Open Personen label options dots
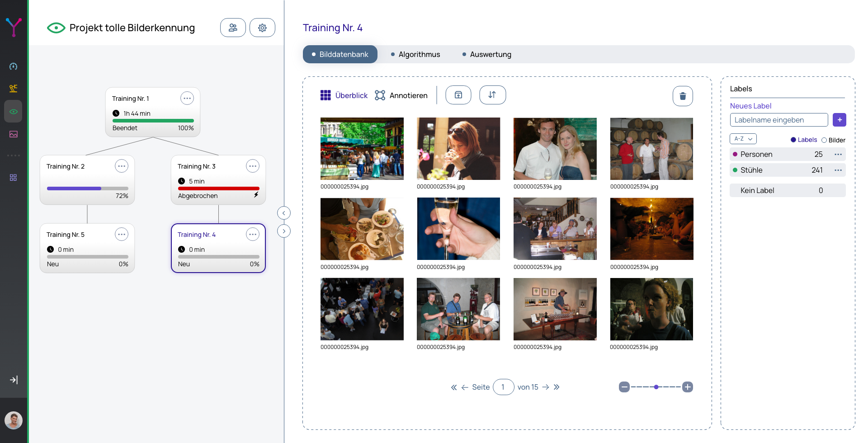 838,154
